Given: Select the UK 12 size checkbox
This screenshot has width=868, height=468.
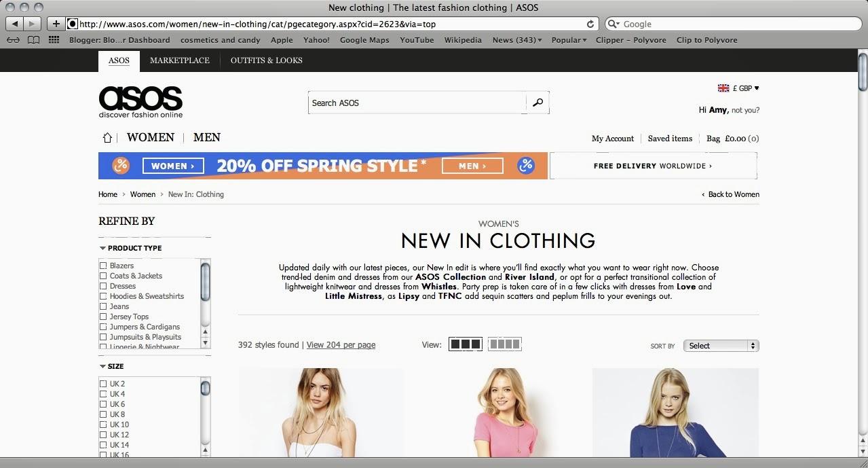Looking at the screenshot, I should (x=103, y=435).
